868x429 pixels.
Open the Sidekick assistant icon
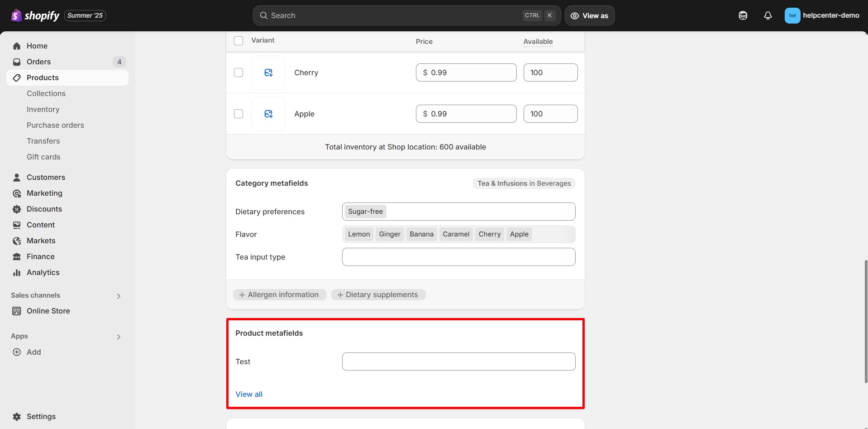pos(743,15)
